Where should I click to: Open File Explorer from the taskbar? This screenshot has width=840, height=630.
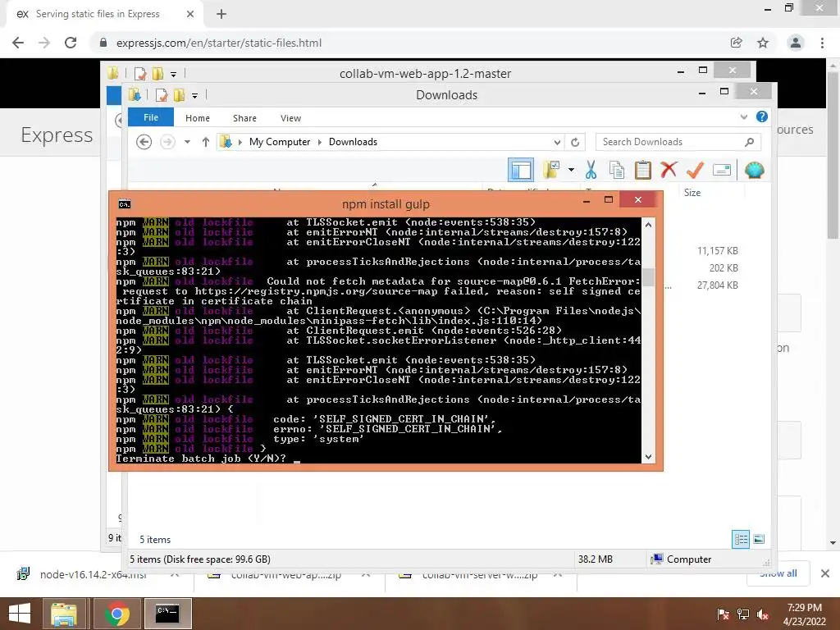(64, 614)
